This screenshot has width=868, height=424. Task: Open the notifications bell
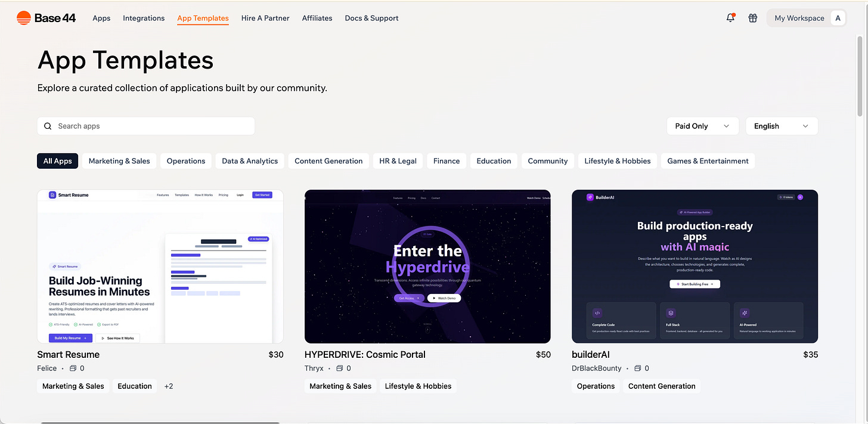point(730,18)
